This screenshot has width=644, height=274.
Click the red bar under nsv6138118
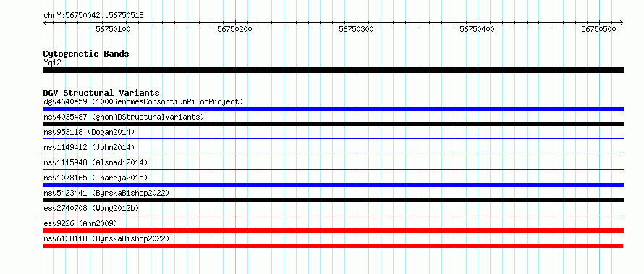point(333,246)
